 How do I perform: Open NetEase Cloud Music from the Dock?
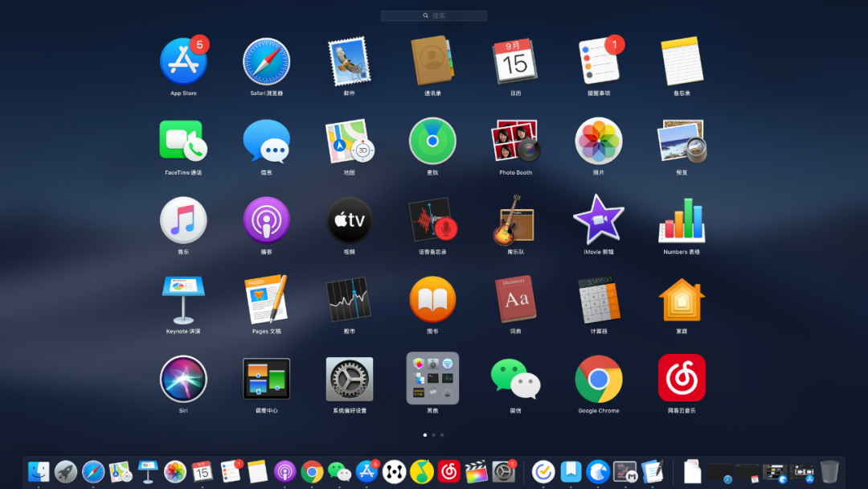(x=449, y=472)
